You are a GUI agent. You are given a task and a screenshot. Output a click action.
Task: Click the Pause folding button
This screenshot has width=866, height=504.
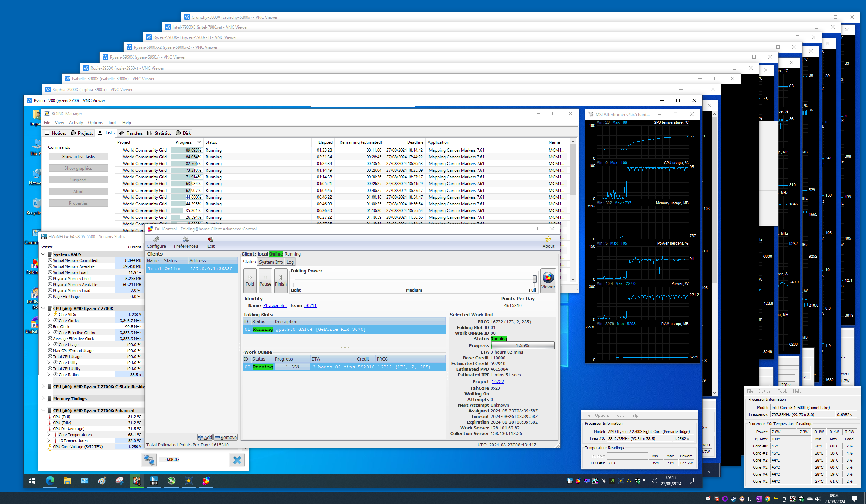click(265, 281)
